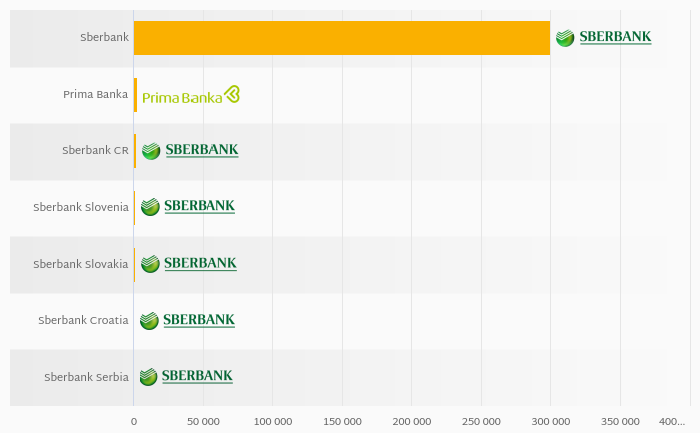This screenshot has height=433, width=700.
Task: Click the '300 000' axis value
Action: [x=550, y=421]
